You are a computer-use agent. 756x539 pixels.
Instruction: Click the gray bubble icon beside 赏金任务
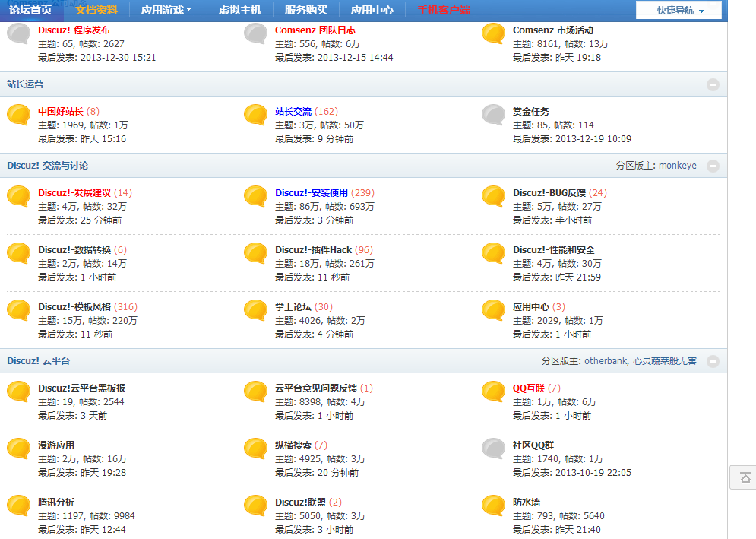pyautogui.click(x=493, y=116)
